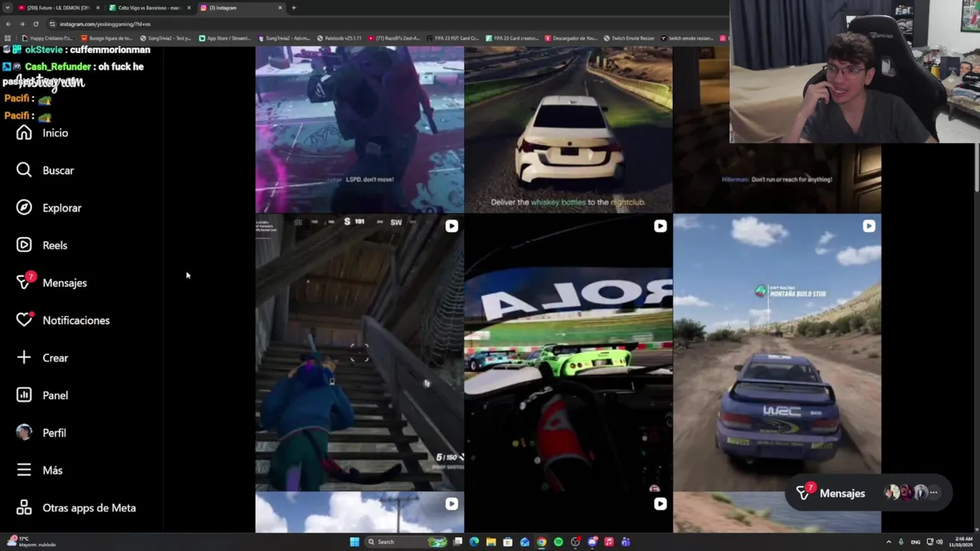Reload the current page

point(35,24)
